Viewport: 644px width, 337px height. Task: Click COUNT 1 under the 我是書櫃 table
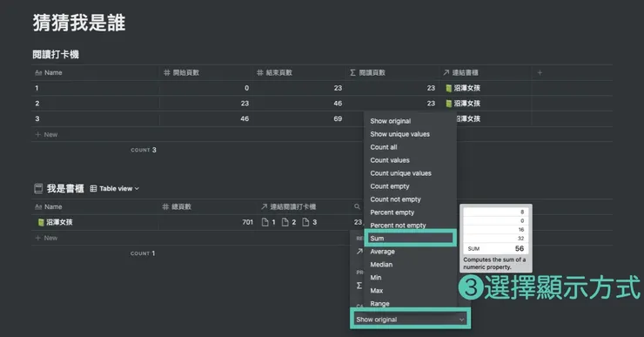tap(143, 253)
